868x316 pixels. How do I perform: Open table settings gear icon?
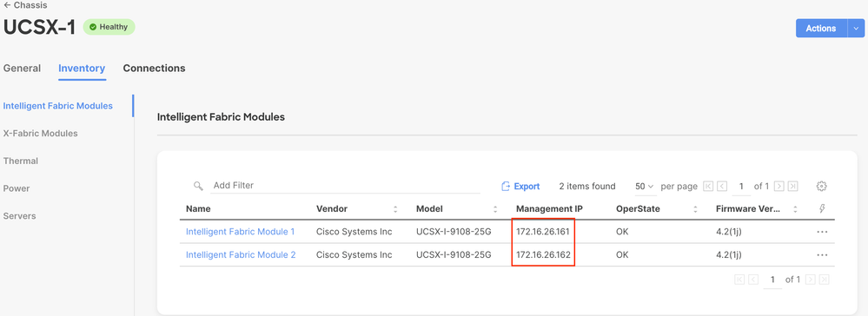(821, 186)
